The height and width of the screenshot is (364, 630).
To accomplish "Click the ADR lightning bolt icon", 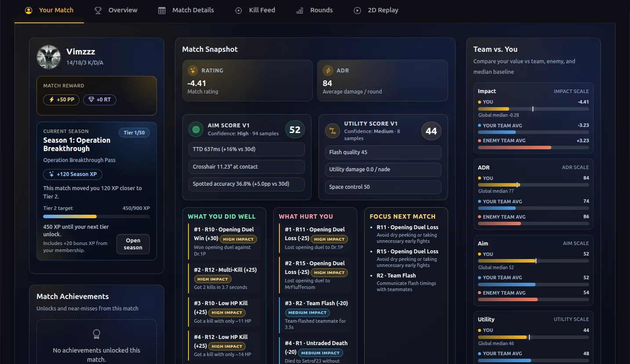I will point(328,70).
